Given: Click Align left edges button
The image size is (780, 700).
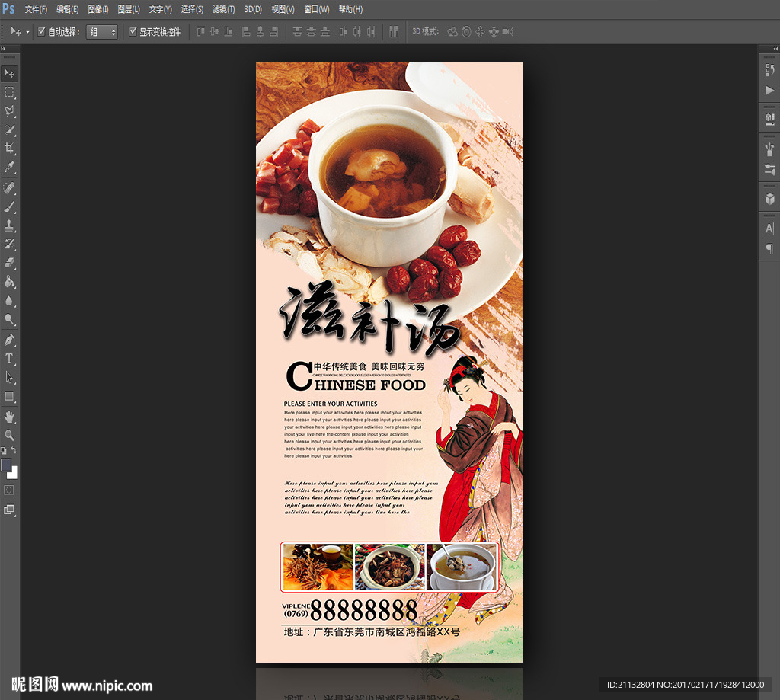Looking at the screenshot, I should tap(246, 32).
